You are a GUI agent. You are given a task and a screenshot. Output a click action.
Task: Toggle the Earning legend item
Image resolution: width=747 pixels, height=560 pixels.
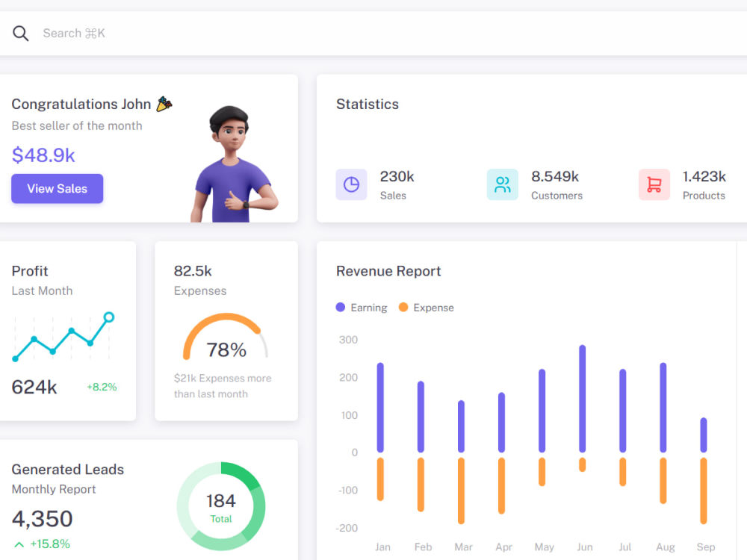click(362, 308)
